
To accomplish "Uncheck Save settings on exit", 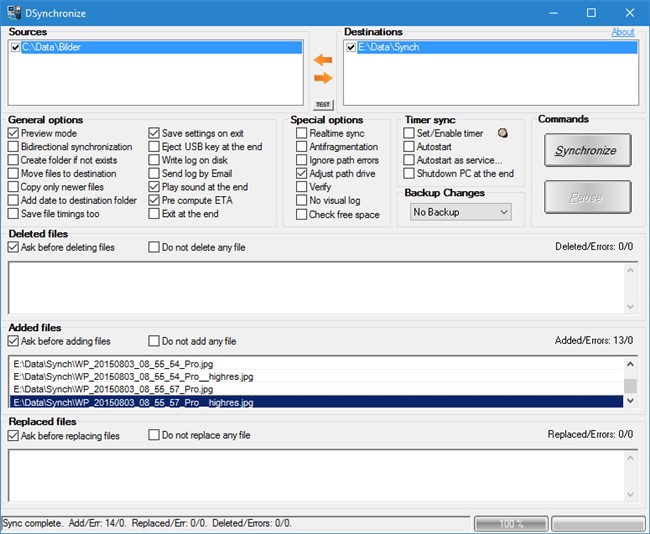I will coord(154,133).
